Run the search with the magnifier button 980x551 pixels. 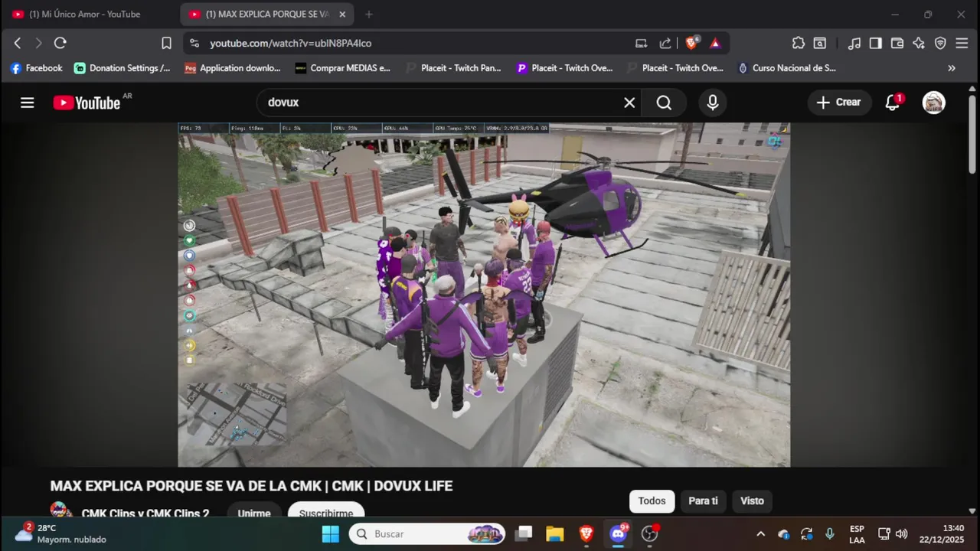[664, 103]
